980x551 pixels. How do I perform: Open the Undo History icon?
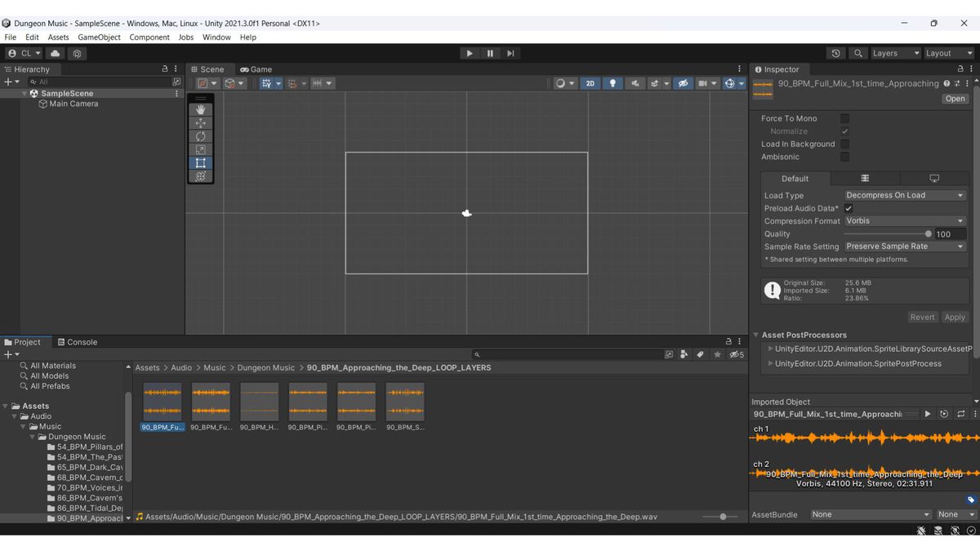coord(835,53)
